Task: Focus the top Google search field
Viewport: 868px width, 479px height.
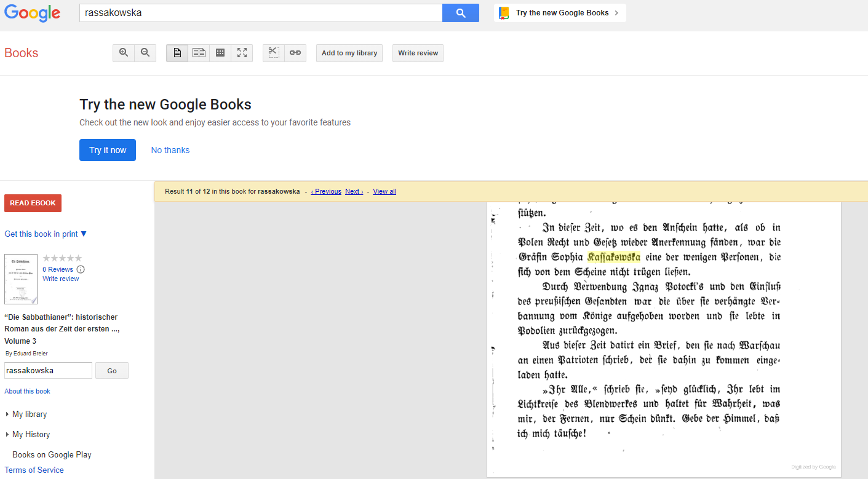Action: point(261,13)
